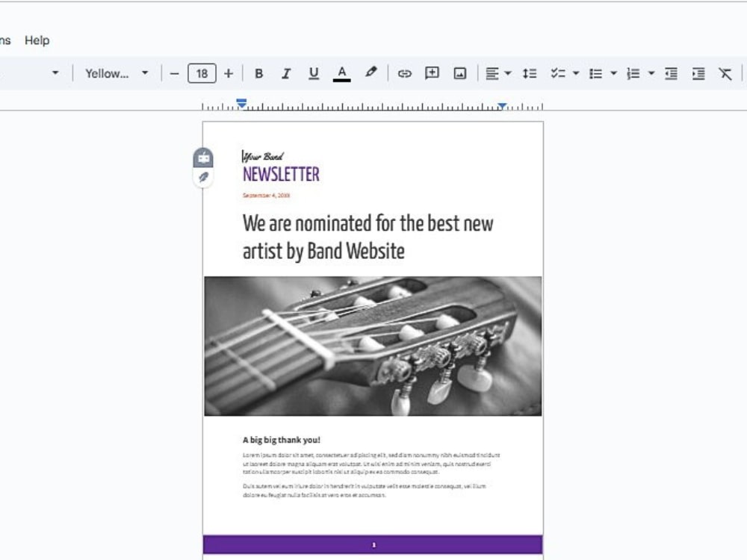Open the highlight color pen tool
Image resolution: width=747 pixels, height=560 pixels.
pos(371,73)
